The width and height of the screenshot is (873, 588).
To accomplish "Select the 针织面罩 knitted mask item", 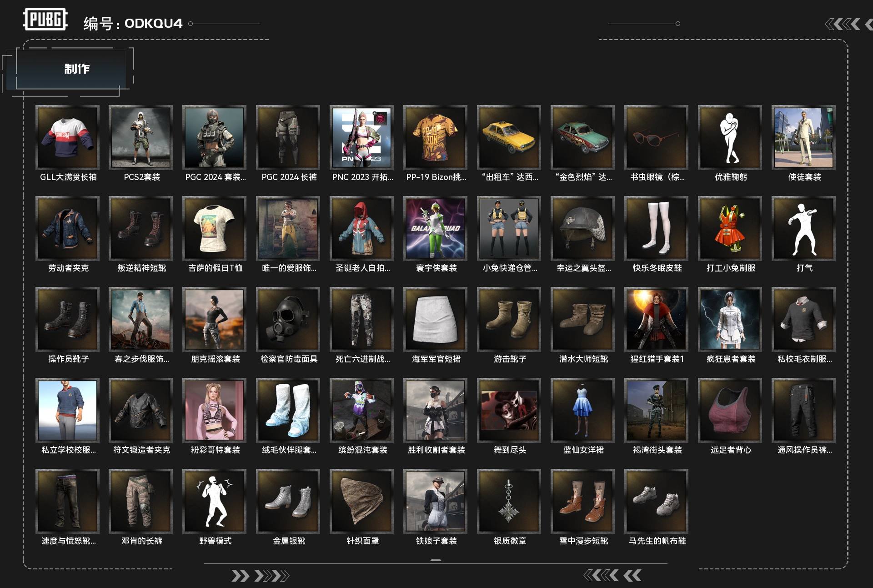I will (x=362, y=501).
